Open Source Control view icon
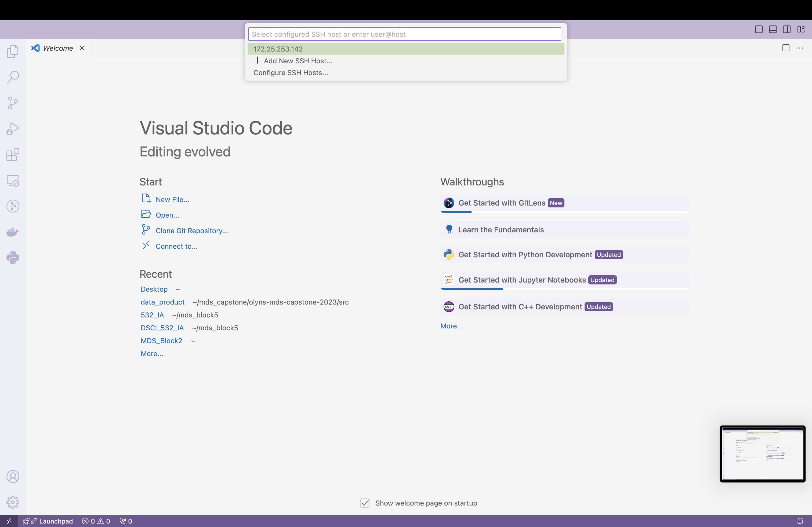 pyautogui.click(x=13, y=103)
